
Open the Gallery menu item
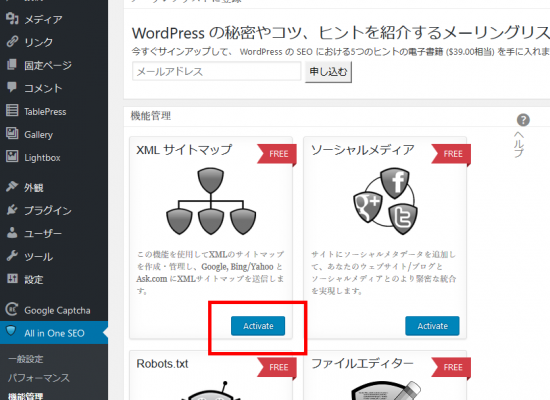click(54, 134)
